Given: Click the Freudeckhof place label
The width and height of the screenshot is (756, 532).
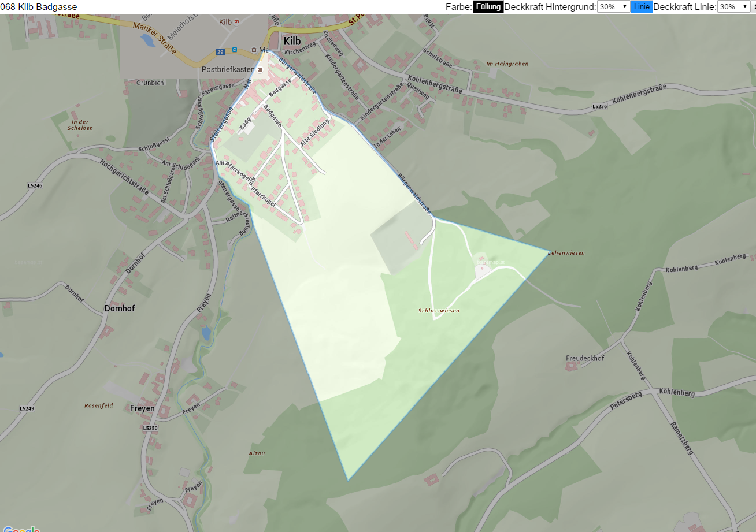Looking at the screenshot, I should tap(585, 358).
